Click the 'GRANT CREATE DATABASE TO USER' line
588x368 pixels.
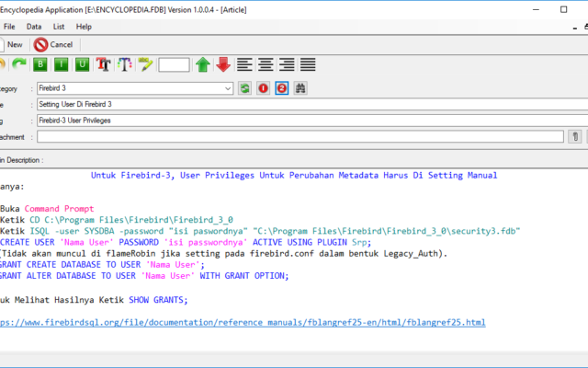[102, 265]
